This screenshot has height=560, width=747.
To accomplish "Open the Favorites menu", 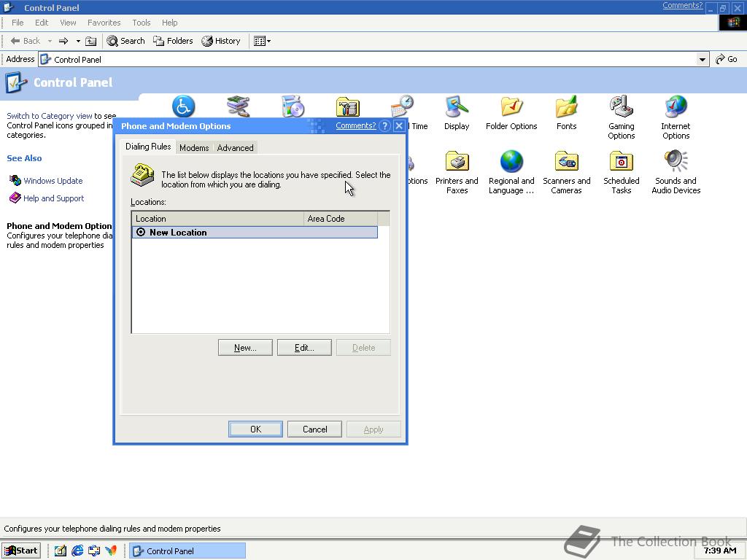I will (x=104, y=23).
